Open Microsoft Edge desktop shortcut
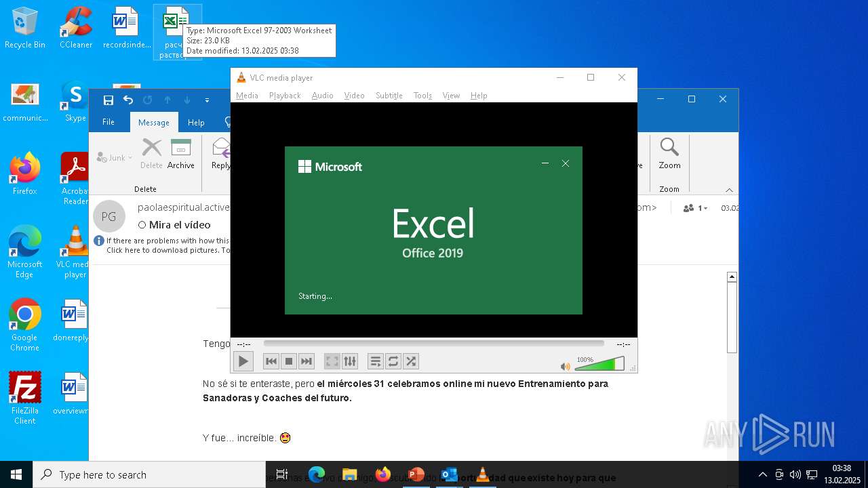 (25, 251)
